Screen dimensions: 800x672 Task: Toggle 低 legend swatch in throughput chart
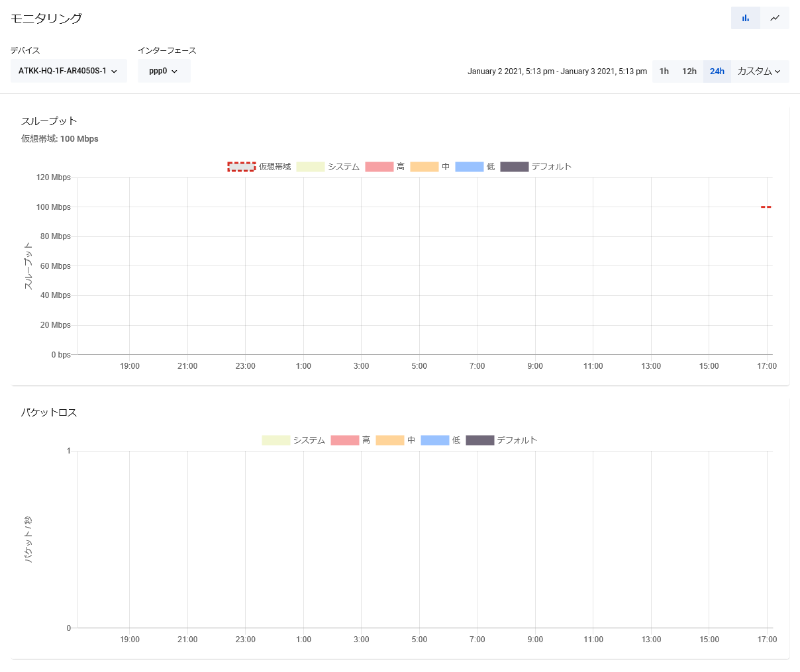pos(470,167)
